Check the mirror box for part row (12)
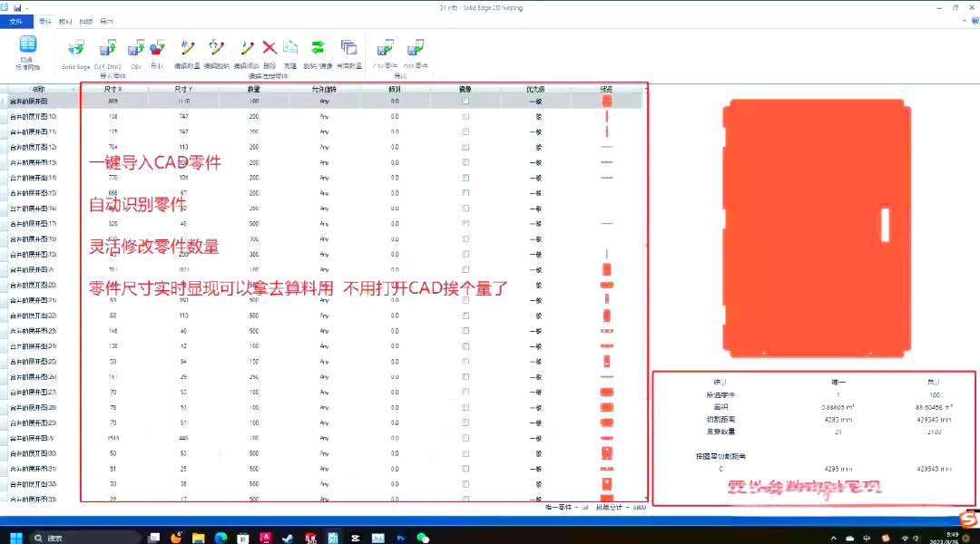The image size is (980, 544). pos(465,147)
